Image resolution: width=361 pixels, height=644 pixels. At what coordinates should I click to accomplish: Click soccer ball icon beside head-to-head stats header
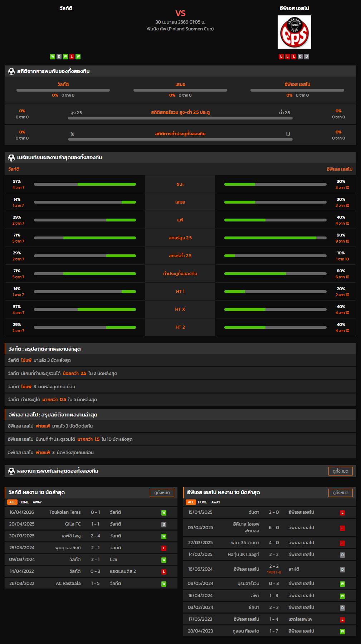click(x=11, y=72)
